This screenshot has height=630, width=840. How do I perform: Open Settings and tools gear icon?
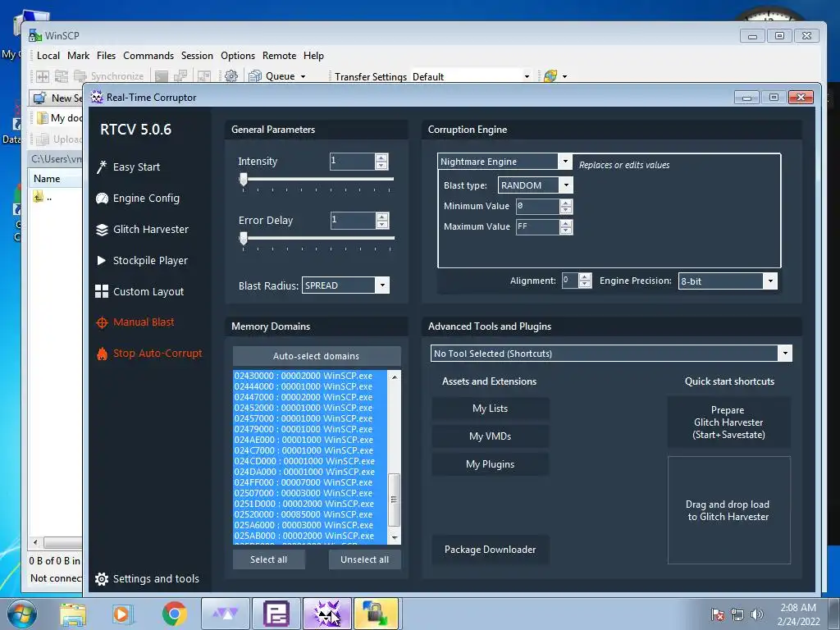[102, 579]
